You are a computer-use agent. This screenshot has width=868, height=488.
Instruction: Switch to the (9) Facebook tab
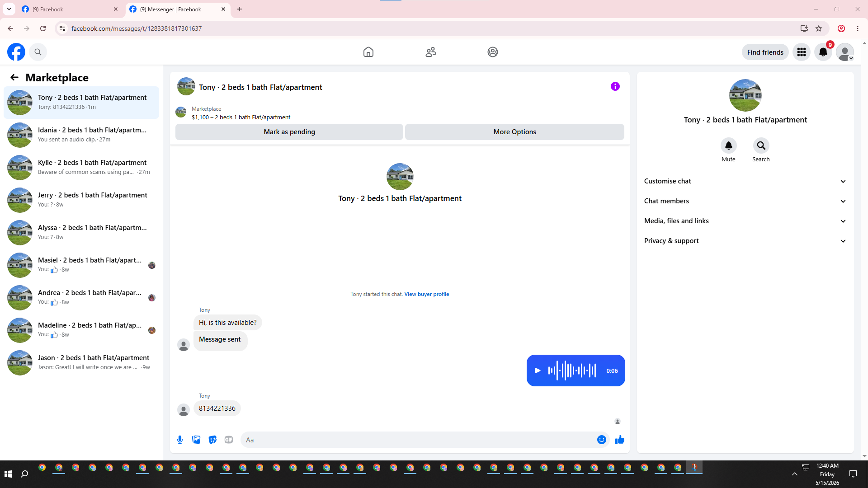(x=70, y=9)
